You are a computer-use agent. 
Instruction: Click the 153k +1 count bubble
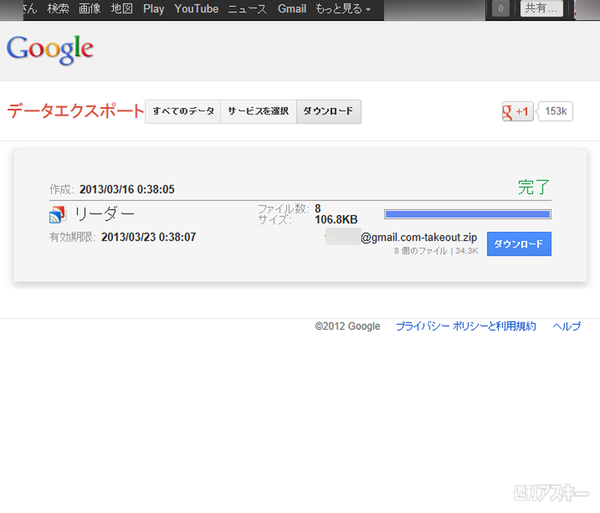tap(555, 111)
